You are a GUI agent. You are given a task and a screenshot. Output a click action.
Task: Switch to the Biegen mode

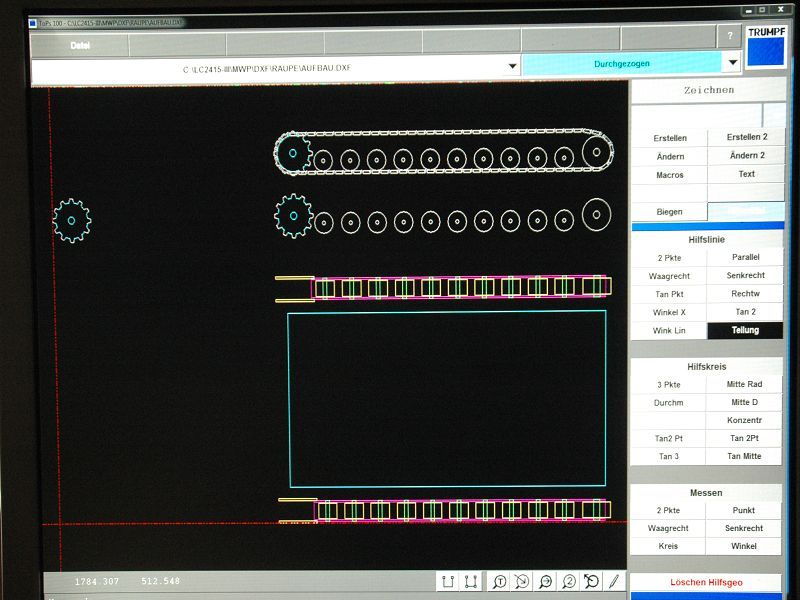669,212
